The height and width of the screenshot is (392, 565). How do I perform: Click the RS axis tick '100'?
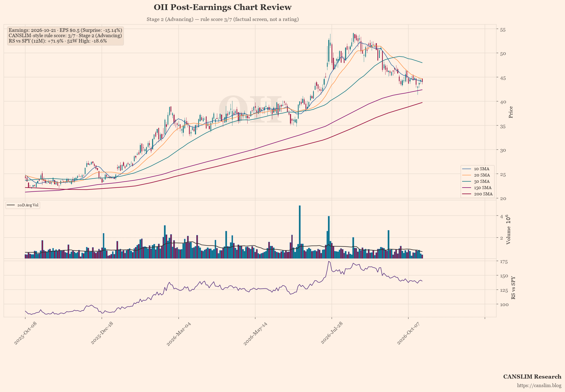(504, 305)
